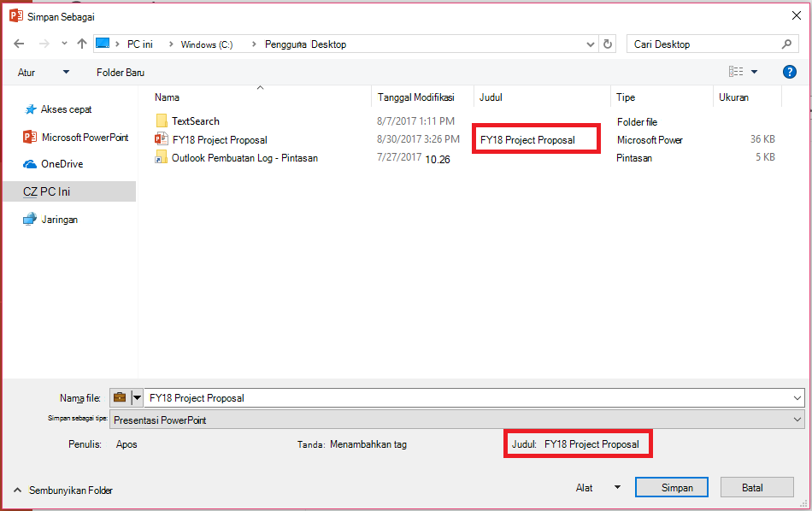Go forward with the forward arrow
This screenshot has width=812, height=511.
tap(44, 44)
